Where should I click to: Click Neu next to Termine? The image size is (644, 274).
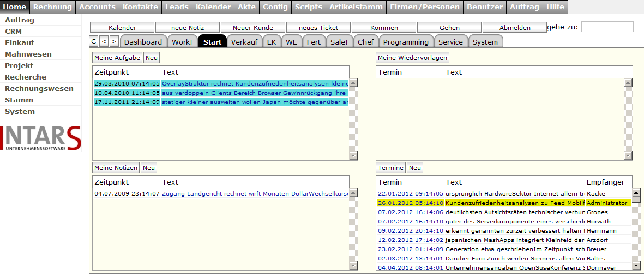click(415, 167)
